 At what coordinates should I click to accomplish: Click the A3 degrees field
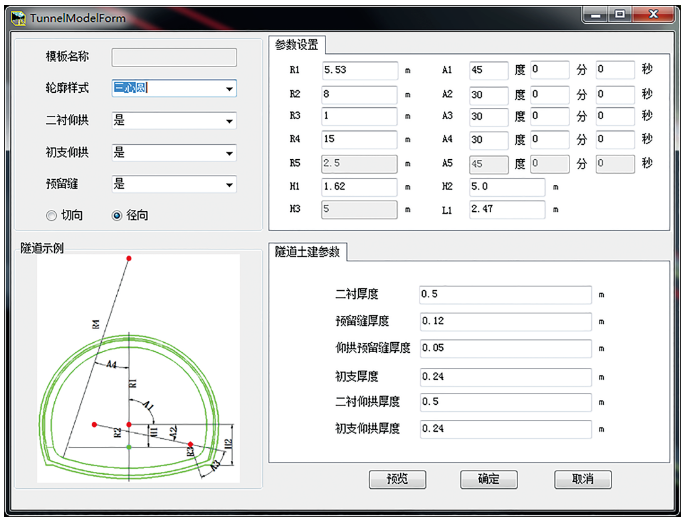[489, 116]
